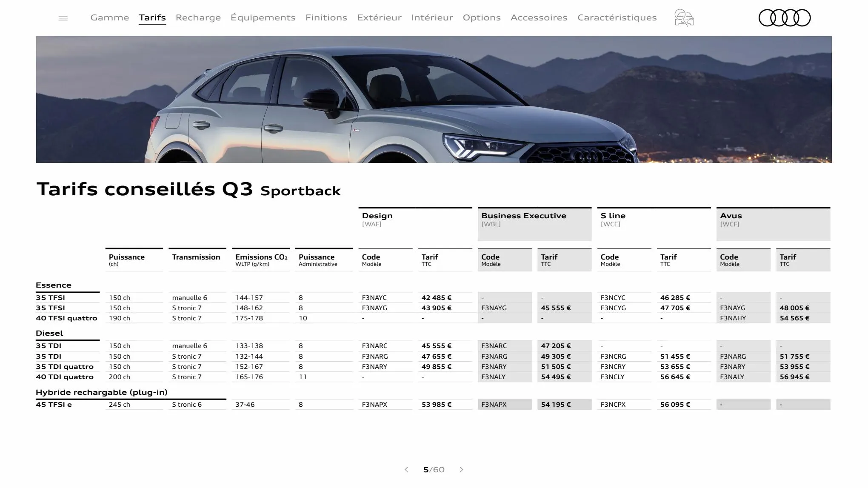Click Hybride rechargable (plug-in) heading
The image size is (868, 488).
click(102, 392)
